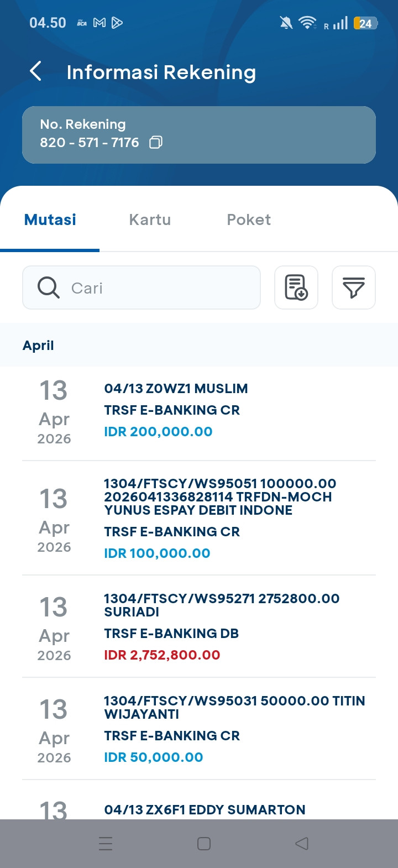Open the SURIADI debit transaction
Screen dimensions: 398x868
click(199, 626)
